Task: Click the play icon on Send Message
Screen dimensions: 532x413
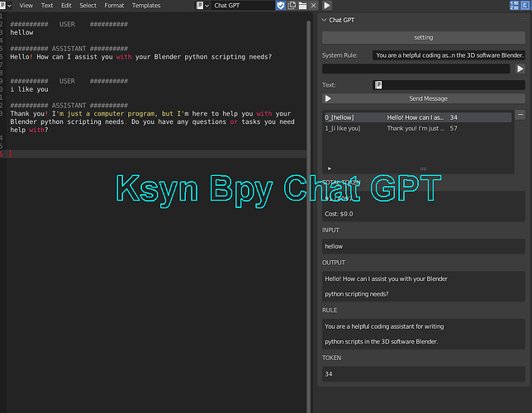Action: click(x=328, y=98)
